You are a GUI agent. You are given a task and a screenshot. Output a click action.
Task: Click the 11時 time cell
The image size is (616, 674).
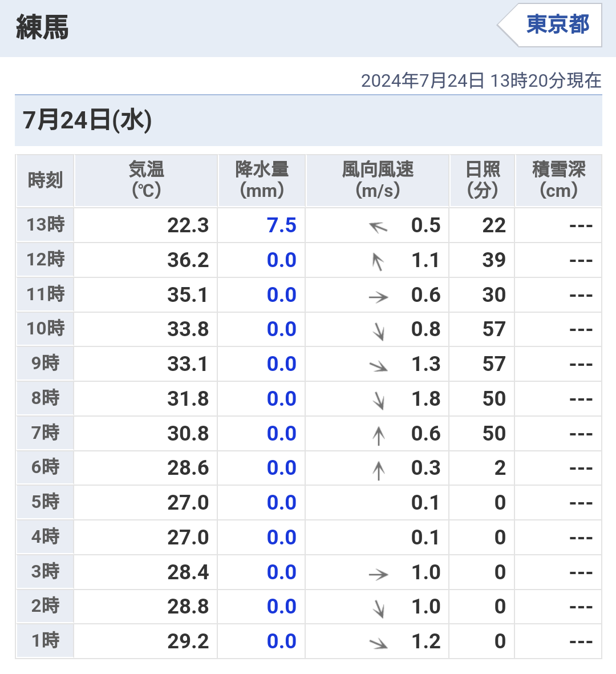[45, 294]
